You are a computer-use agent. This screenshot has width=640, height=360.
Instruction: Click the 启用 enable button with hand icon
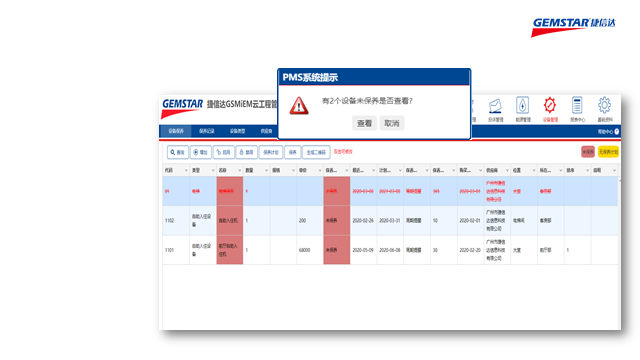pyautogui.click(x=224, y=152)
